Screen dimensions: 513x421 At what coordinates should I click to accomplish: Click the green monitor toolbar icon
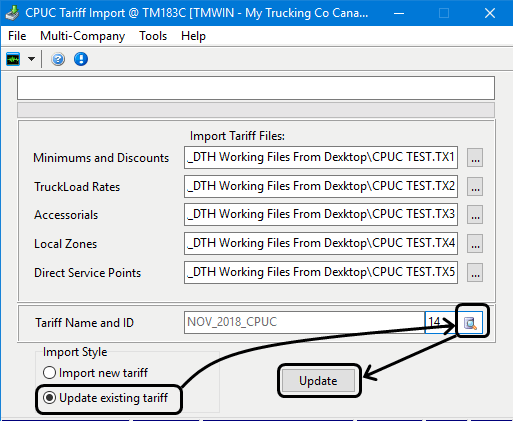pyautogui.click(x=13, y=59)
